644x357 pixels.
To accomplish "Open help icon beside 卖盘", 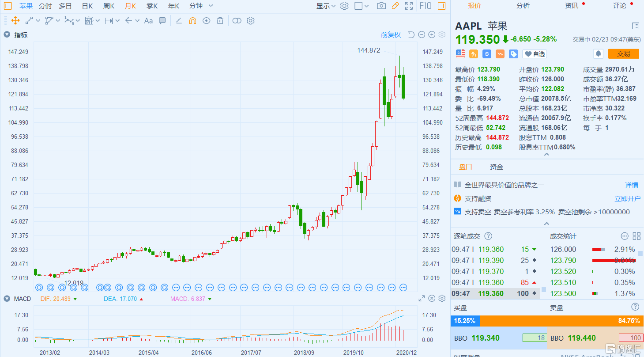I will coord(635,307).
